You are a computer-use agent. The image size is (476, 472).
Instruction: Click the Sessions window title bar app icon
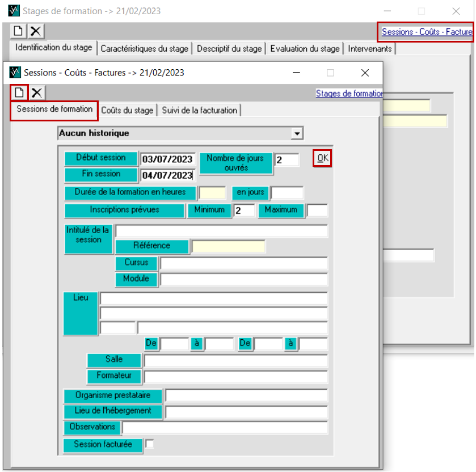(x=15, y=73)
